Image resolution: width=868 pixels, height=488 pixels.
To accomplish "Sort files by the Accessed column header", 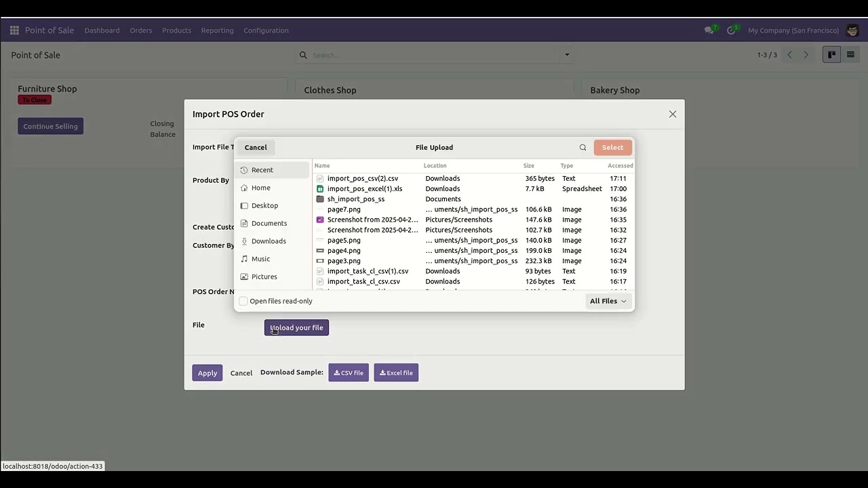I will point(620,165).
